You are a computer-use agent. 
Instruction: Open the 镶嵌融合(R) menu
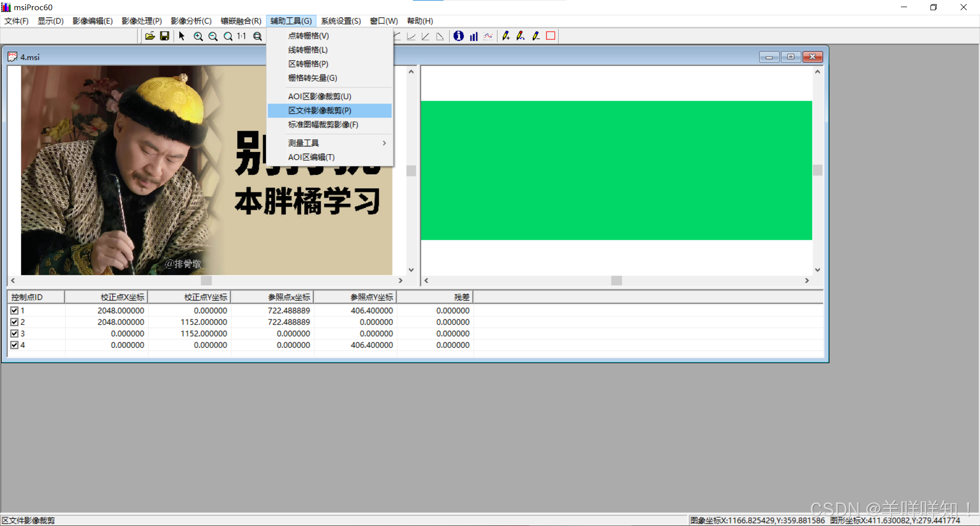click(241, 21)
